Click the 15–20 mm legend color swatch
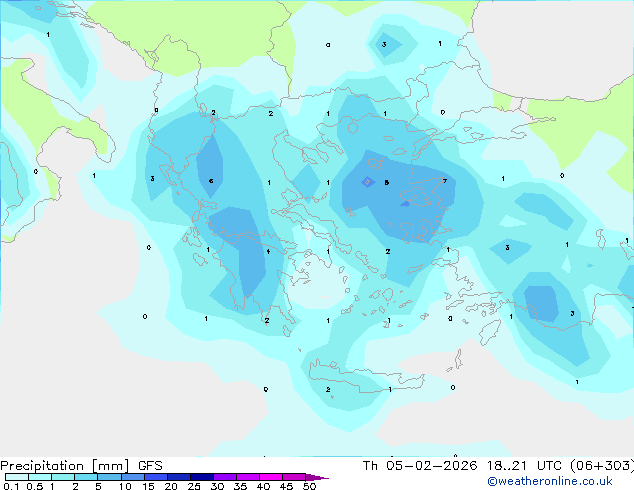This screenshot has width=634, height=490. 156,477
